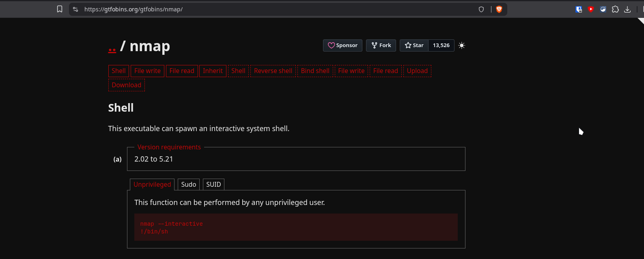Click the blue circular extension icon
The image size is (644, 259).
tap(603, 9)
